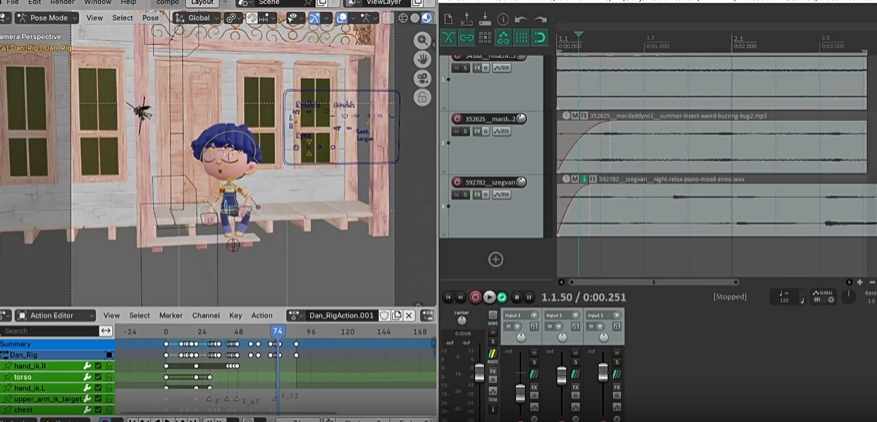Click the master volume fader in mixer
Viewport: 877px width, 422px height.
click(479, 372)
